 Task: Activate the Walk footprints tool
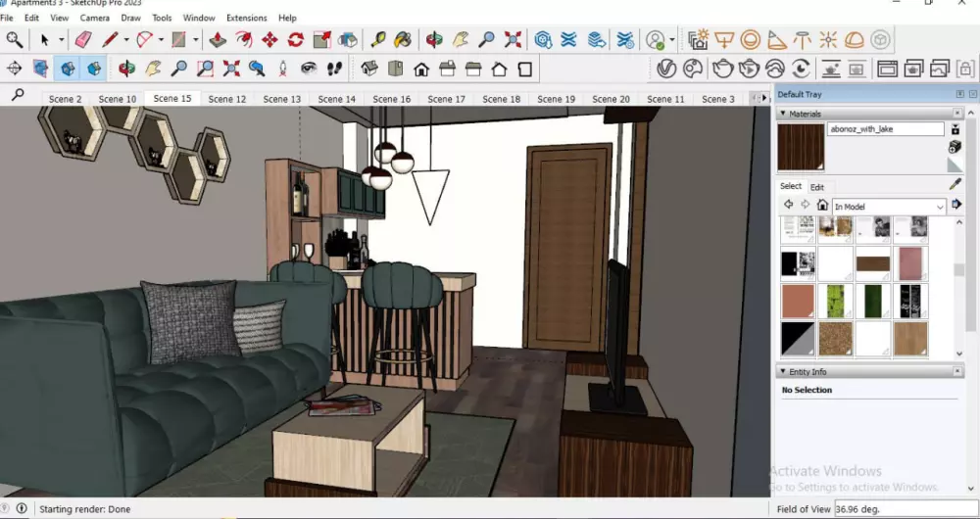(x=333, y=69)
